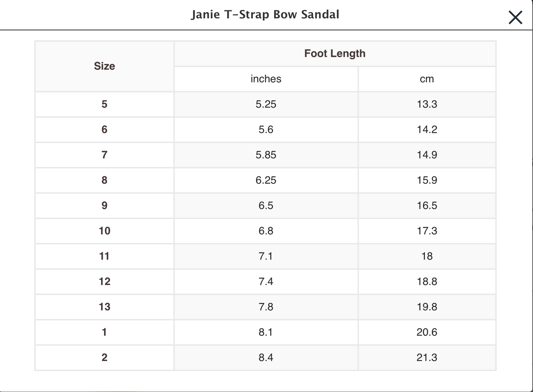This screenshot has width=533, height=392.
Task: Select the cm column subheader
Action: [x=427, y=79]
